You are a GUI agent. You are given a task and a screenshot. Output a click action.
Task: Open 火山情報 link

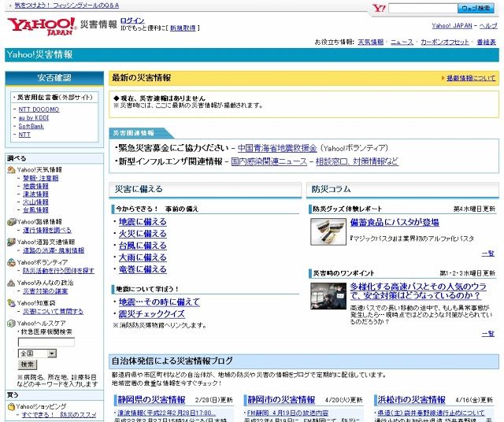(35, 202)
